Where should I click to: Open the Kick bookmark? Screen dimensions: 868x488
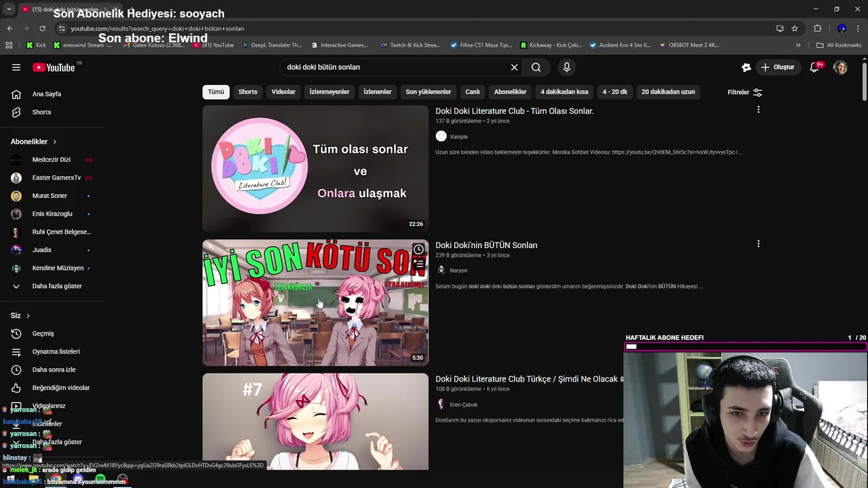[x=36, y=45]
